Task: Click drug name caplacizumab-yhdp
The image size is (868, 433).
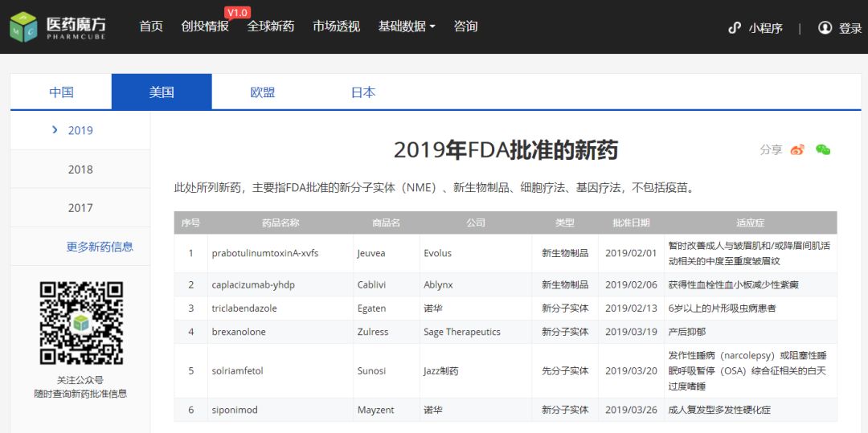Action: [x=253, y=285]
